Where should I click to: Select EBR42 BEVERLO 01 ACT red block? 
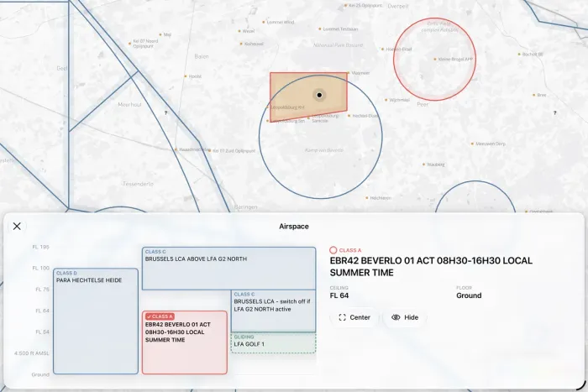(185, 342)
